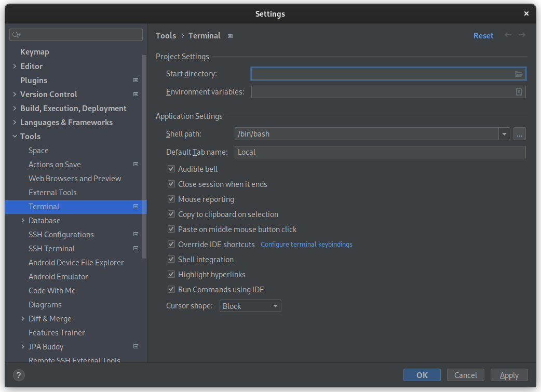The height and width of the screenshot is (392, 541).
Task: Expand the Database tree node
Action: tap(23, 221)
